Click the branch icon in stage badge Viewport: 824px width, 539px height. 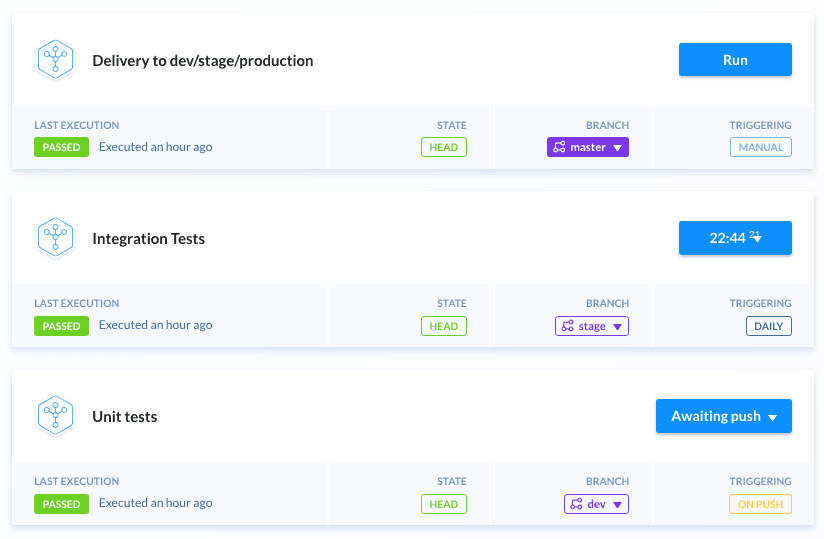tap(568, 326)
